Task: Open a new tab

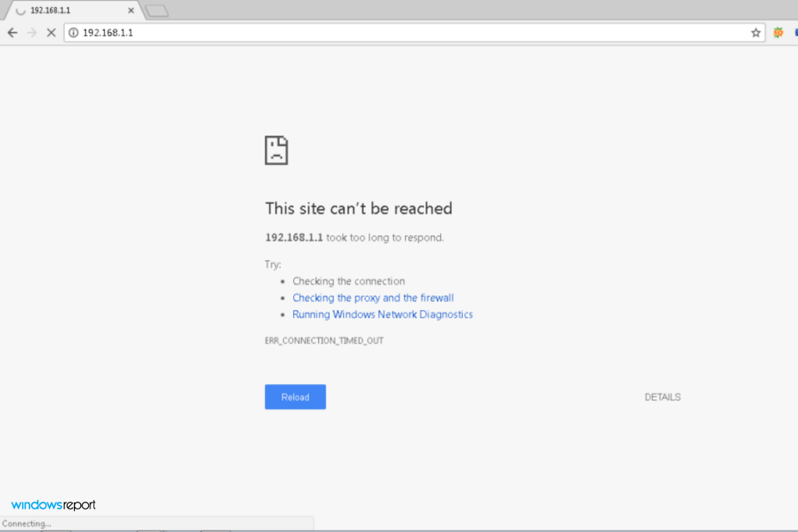Action: [157, 11]
